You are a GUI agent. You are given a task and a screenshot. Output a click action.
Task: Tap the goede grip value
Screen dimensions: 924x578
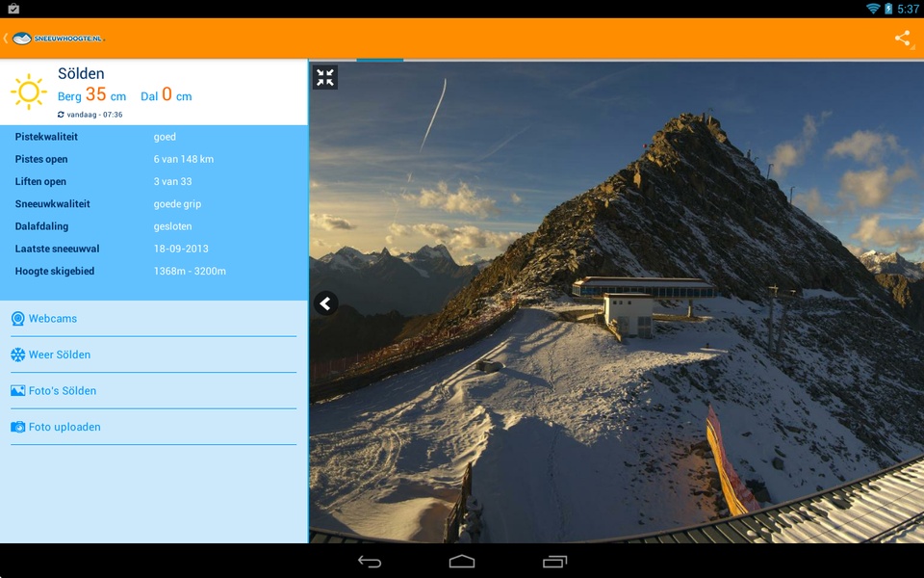click(177, 204)
